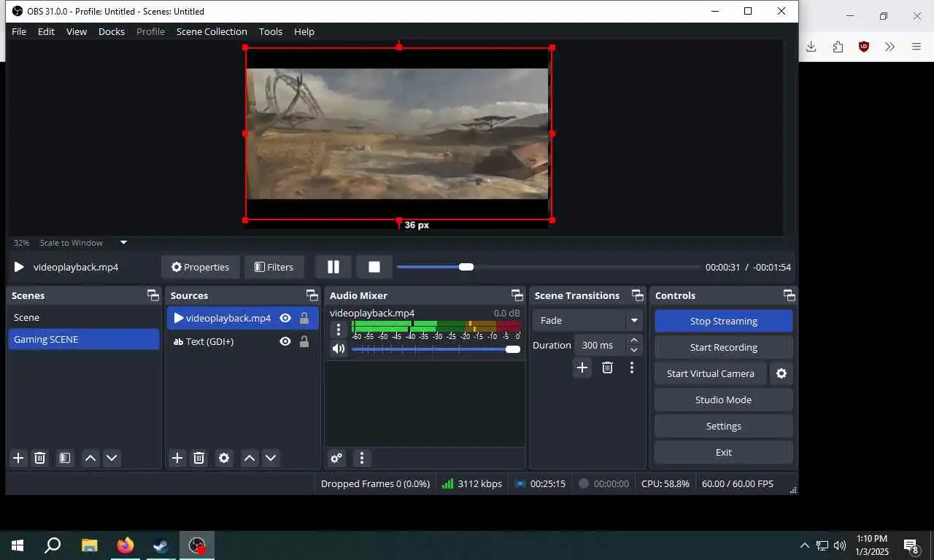Adjust videoplayback.mp4 volume slider handle
934x560 pixels.
(x=513, y=349)
